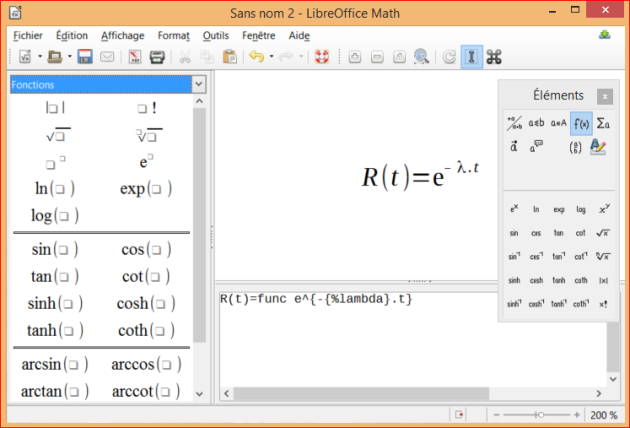The height and width of the screenshot is (428, 630).
Task: Click Export as PDF icon
Action: (135, 57)
